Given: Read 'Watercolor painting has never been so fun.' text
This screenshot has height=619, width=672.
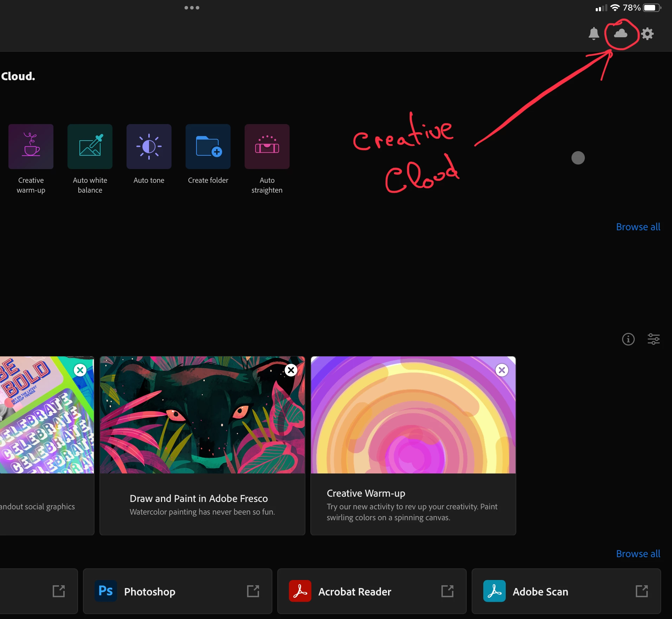Looking at the screenshot, I should pyautogui.click(x=202, y=512).
